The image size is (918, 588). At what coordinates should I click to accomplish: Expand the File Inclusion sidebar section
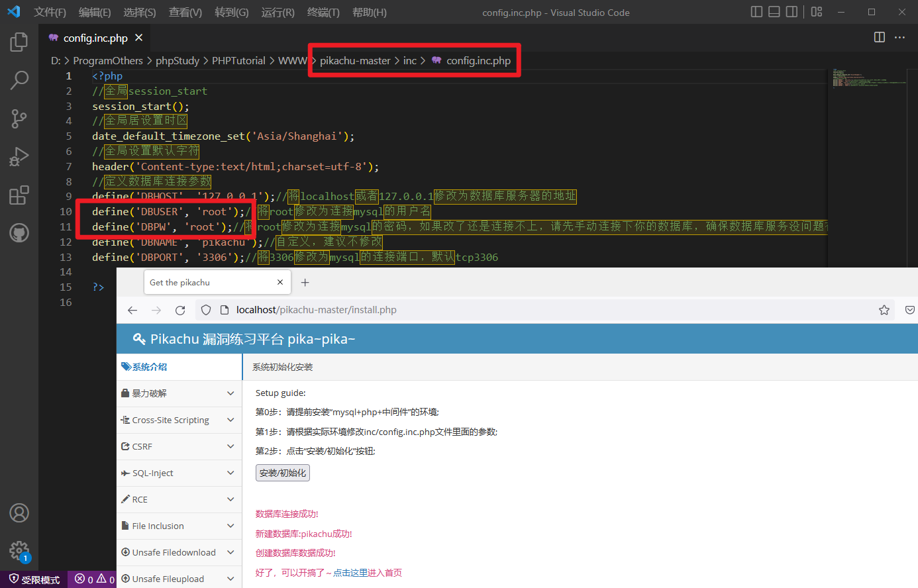point(178,526)
